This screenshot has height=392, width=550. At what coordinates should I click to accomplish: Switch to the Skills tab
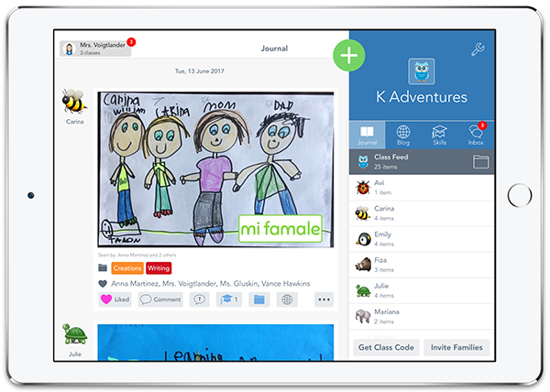pos(439,135)
